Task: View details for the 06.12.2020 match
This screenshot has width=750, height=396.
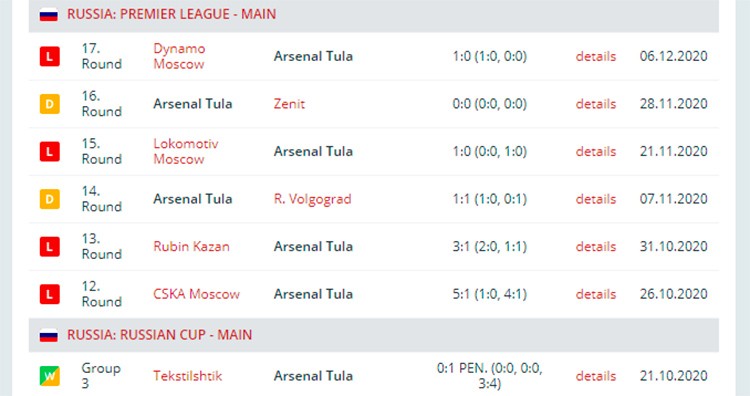Action: [596, 56]
